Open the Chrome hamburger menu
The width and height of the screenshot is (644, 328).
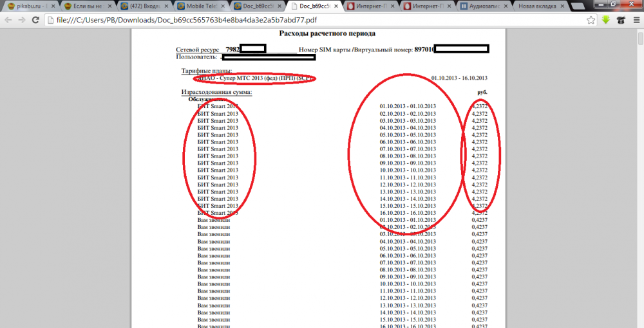coord(634,20)
